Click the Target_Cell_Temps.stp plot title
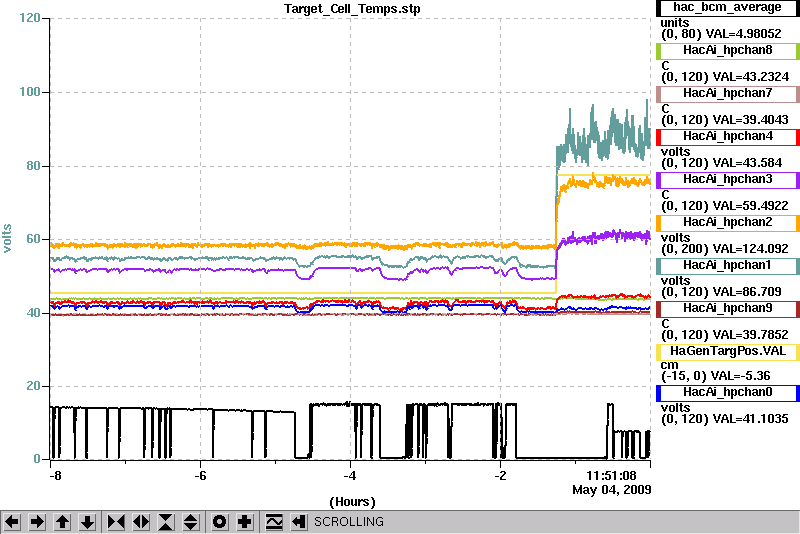 (352, 9)
